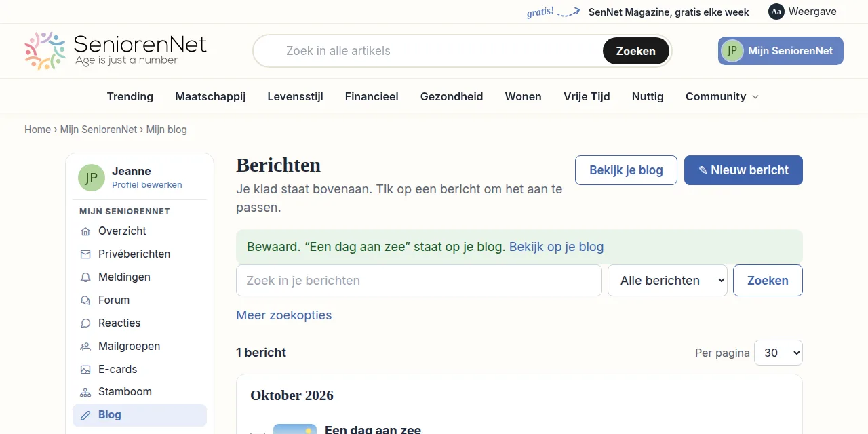This screenshot has height=434, width=868.
Task: Click the Forum speech bubble icon
Action: coord(85,300)
